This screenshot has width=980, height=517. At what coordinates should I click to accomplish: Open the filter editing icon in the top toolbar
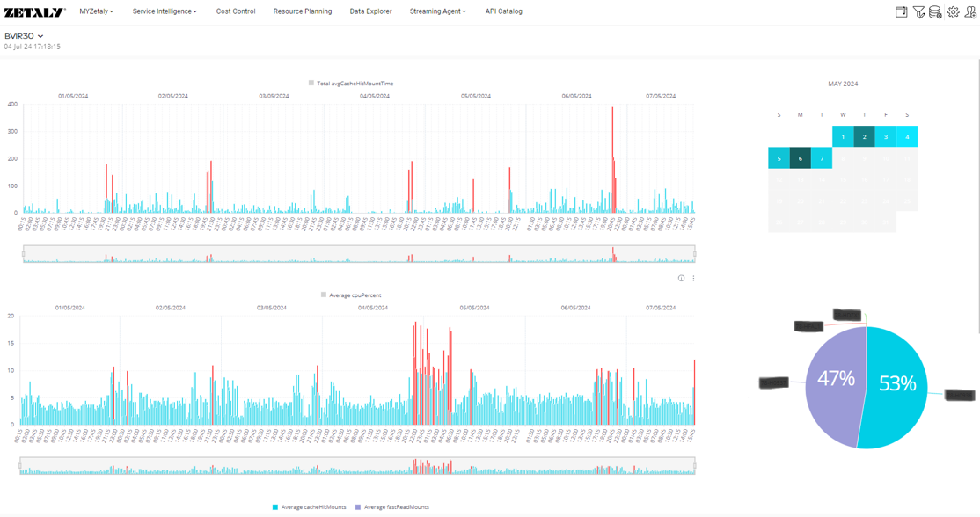click(x=918, y=12)
